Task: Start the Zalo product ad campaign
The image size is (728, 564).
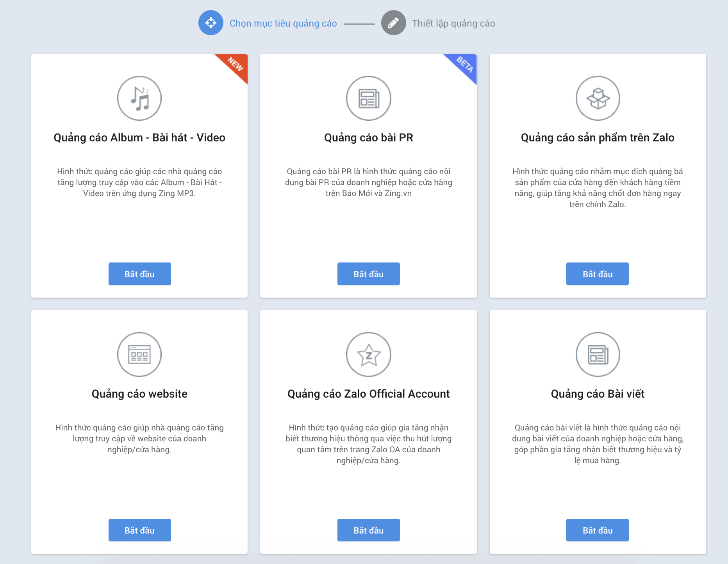Action: tap(598, 274)
